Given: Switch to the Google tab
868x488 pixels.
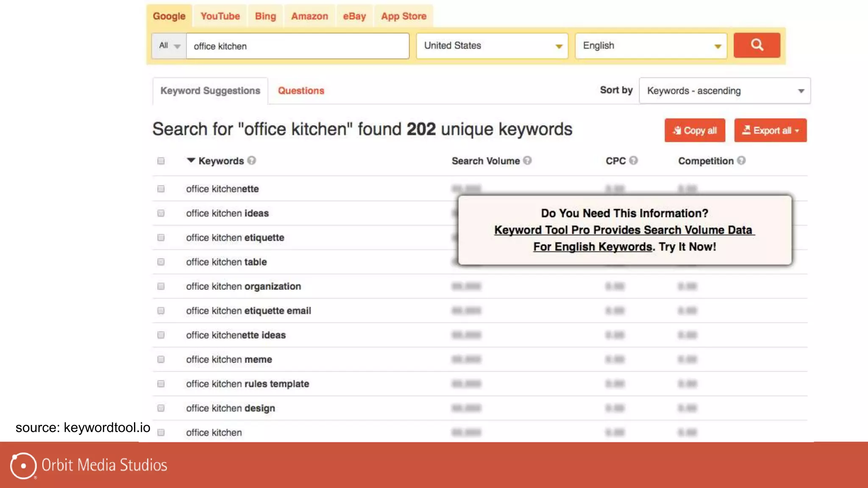Looking at the screenshot, I should (x=169, y=16).
